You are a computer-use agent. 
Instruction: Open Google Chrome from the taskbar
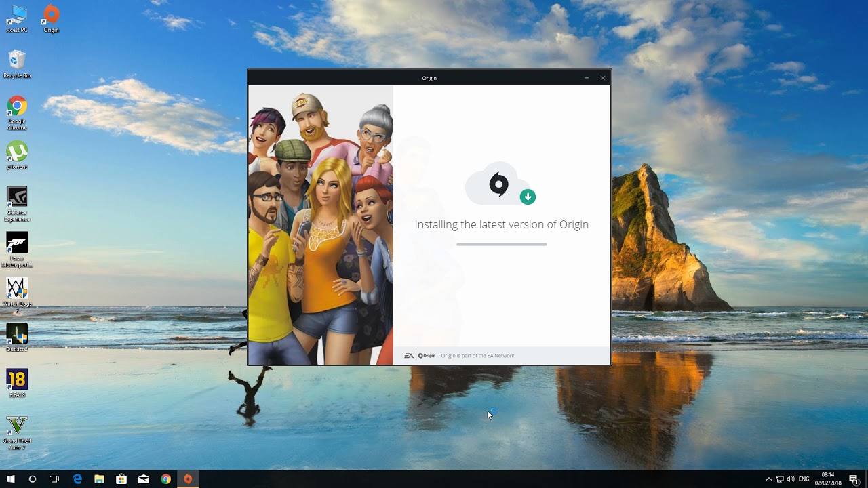coord(165,479)
